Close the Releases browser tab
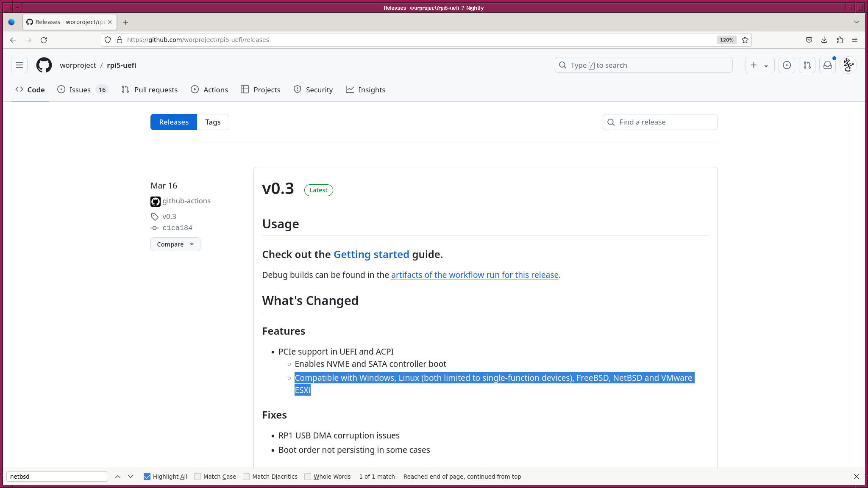This screenshot has height=488, width=868. 110,22
